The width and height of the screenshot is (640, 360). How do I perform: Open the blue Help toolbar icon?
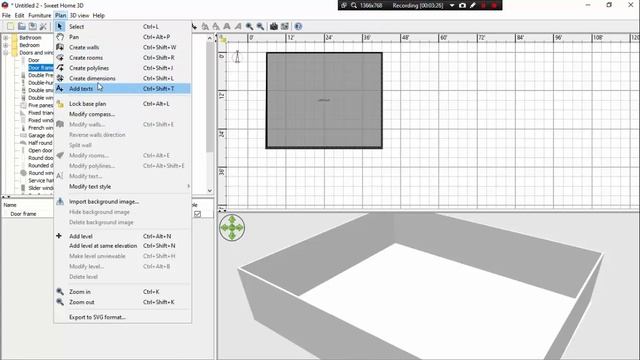coord(298,27)
